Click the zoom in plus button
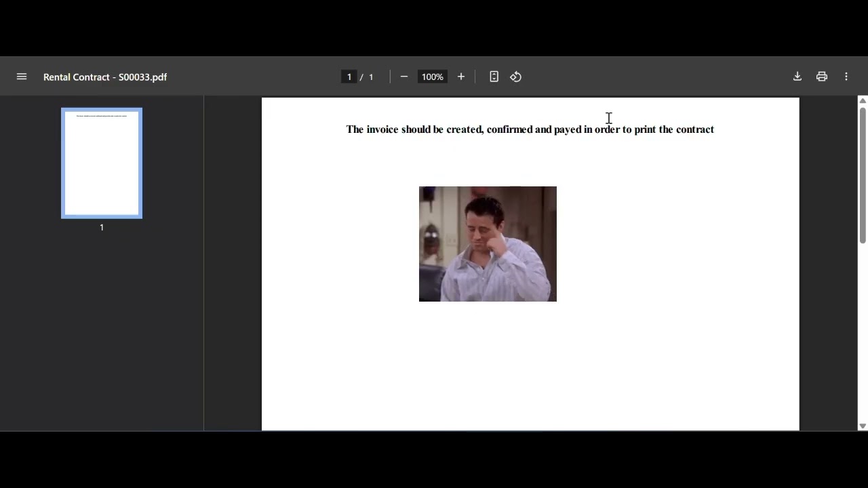Viewport: 868px width, 488px height. (x=461, y=77)
